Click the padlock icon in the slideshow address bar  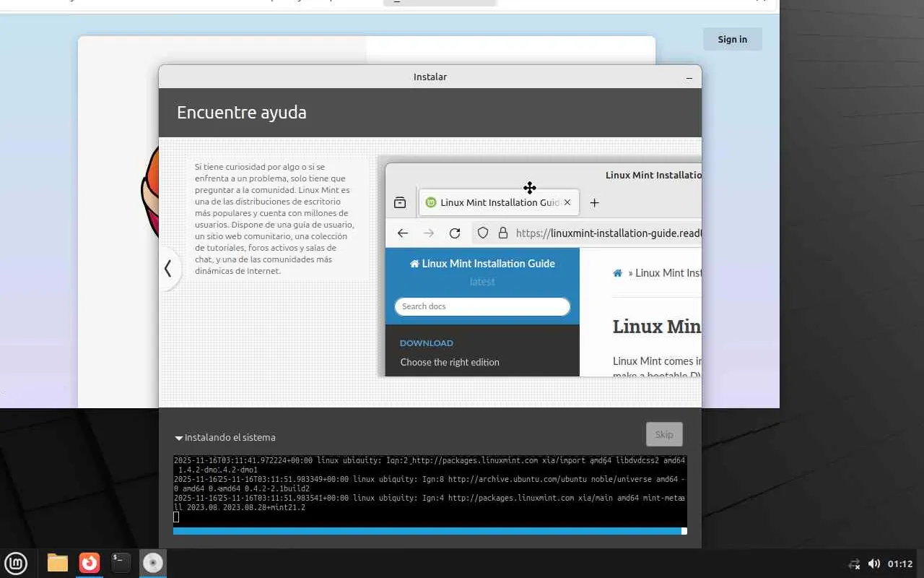click(502, 233)
